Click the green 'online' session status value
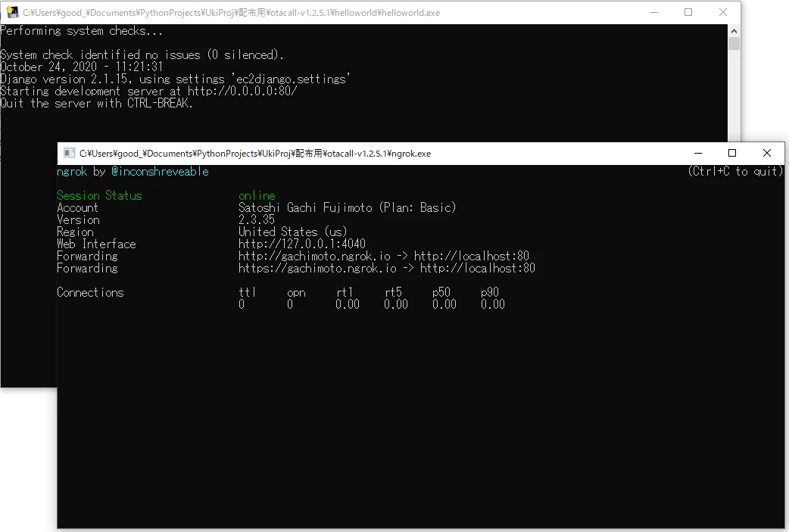 (x=257, y=195)
